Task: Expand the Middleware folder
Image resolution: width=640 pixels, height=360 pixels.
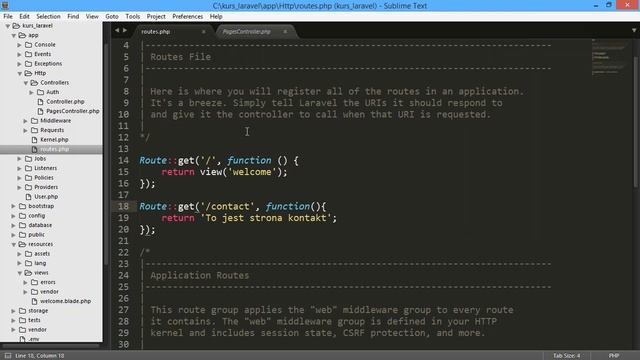Action: click(x=26, y=121)
